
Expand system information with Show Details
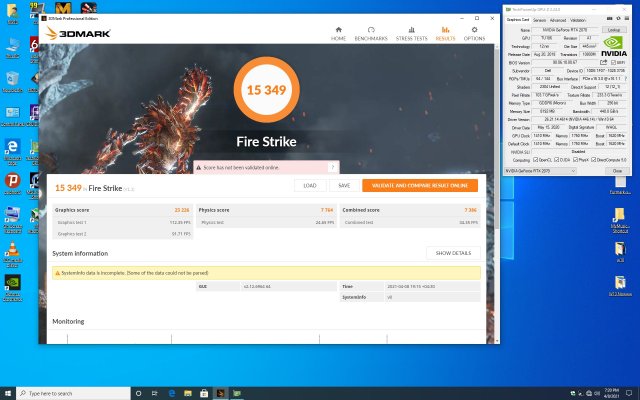tap(452, 253)
